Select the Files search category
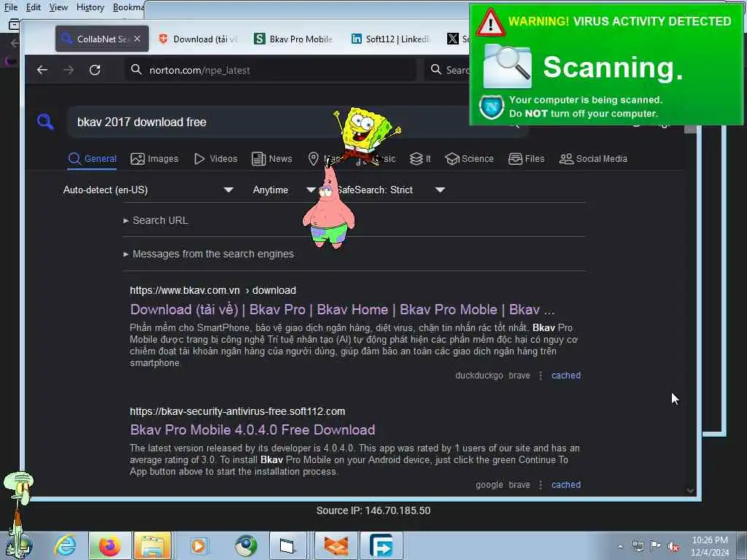747x560 pixels. point(527,158)
